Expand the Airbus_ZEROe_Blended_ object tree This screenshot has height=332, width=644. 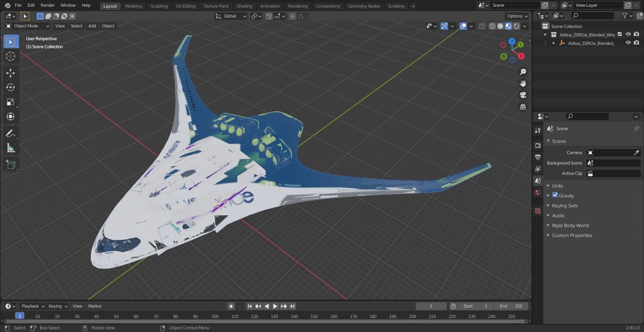(553, 43)
